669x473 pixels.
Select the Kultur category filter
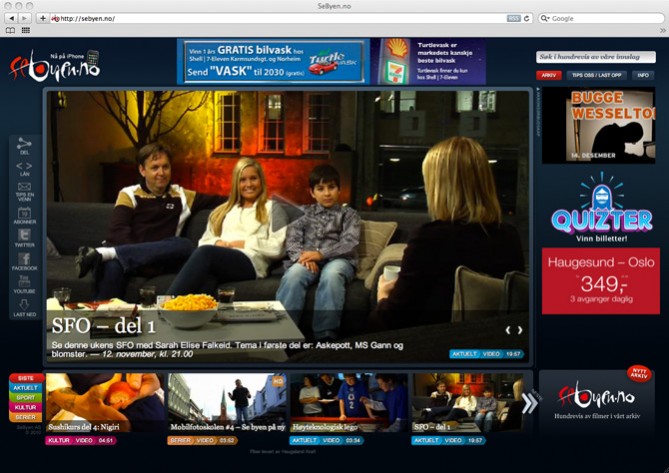pyautogui.click(x=26, y=408)
